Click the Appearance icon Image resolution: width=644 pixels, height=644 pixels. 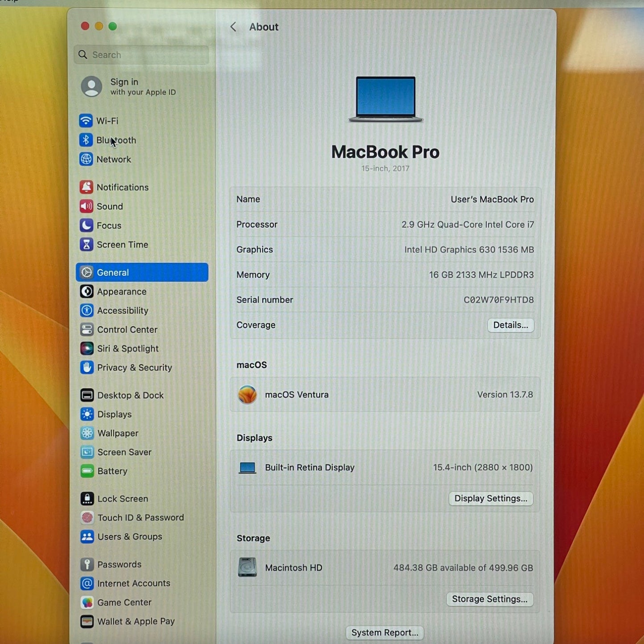tap(87, 291)
